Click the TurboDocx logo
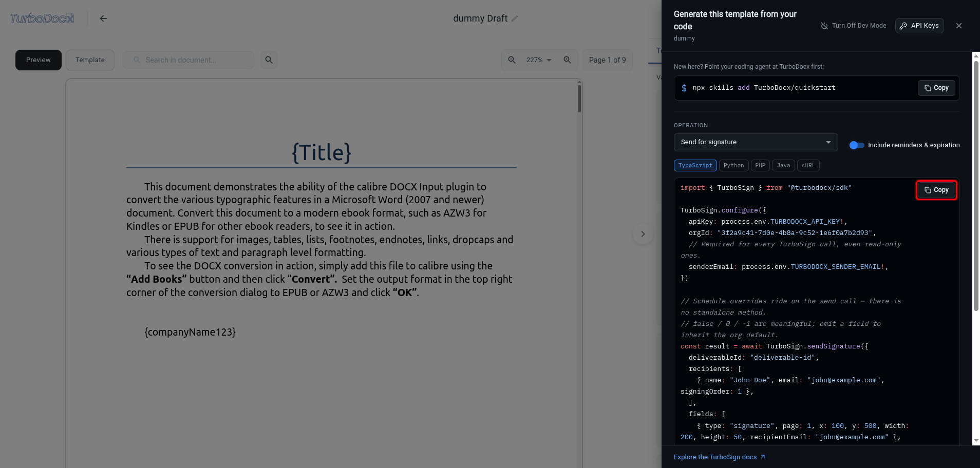The image size is (980, 468). point(42,18)
